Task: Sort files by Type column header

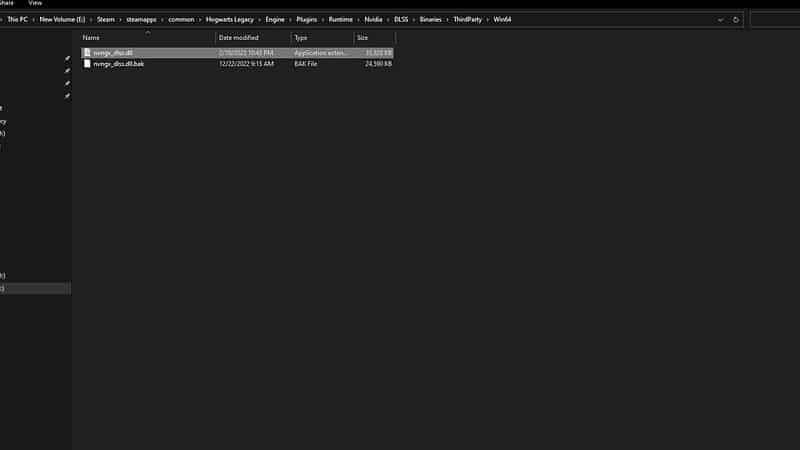Action: tap(300, 37)
